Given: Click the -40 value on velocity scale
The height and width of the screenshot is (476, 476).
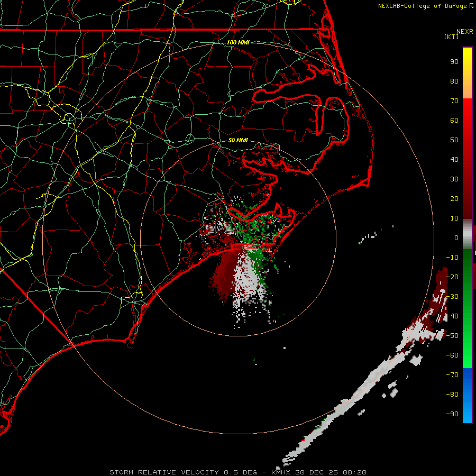Looking at the screenshot, I should 452,316.
